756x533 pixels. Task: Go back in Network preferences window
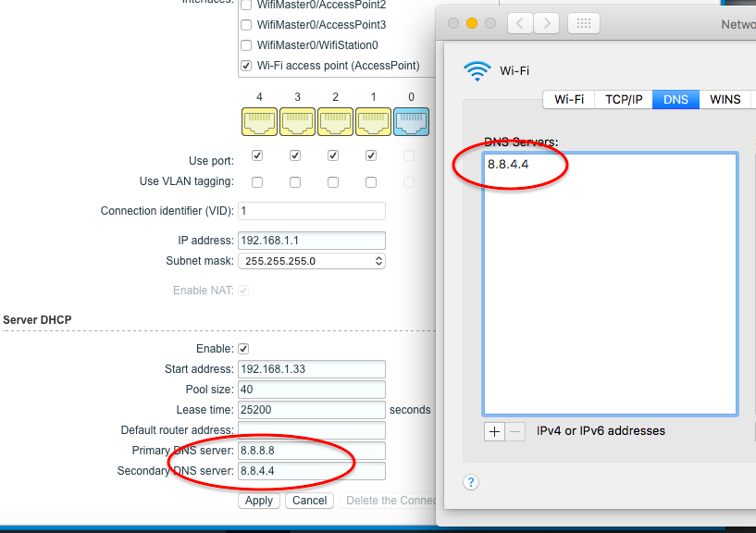click(520, 23)
